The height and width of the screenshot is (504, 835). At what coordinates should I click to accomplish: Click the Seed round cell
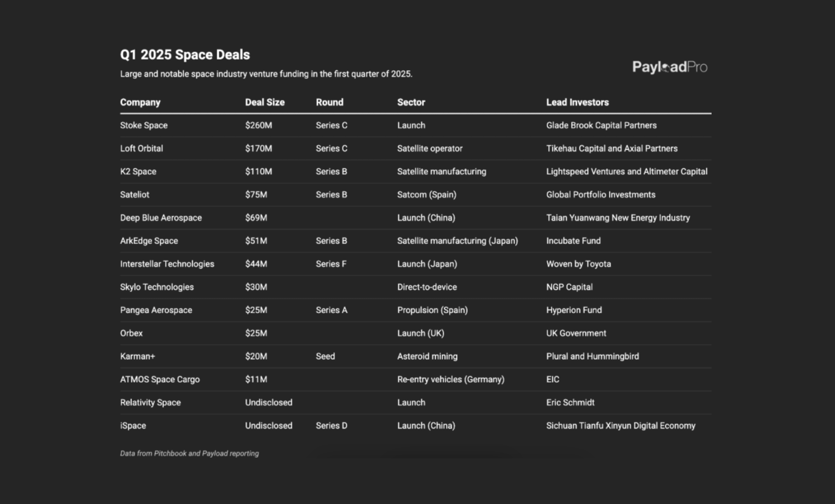[325, 356]
